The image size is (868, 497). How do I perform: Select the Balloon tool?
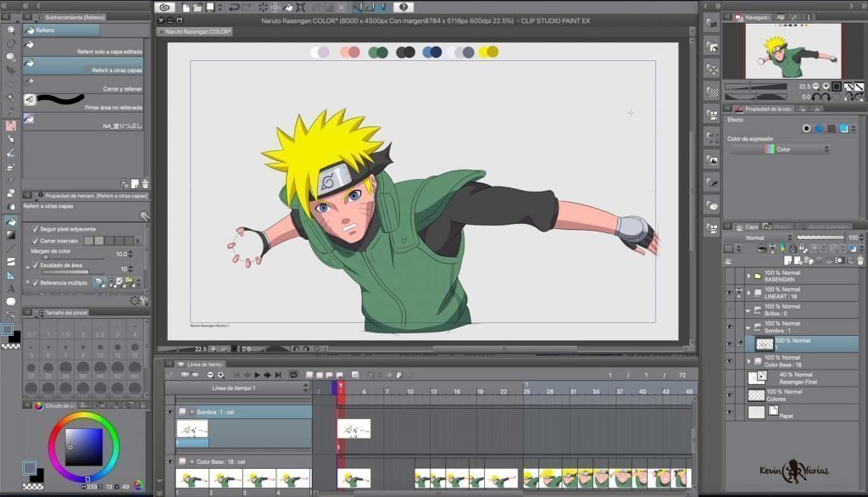[11, 302]
